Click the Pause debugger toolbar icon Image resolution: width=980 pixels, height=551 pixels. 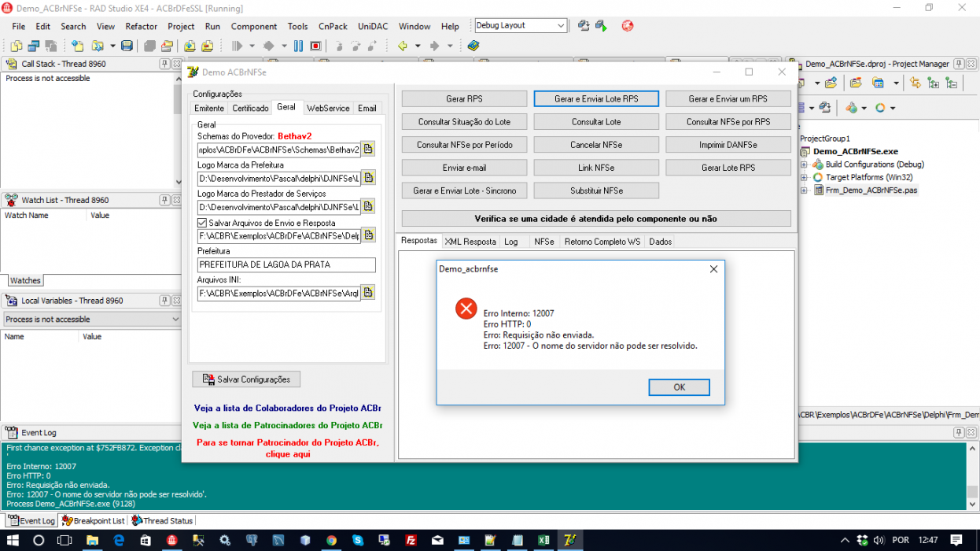point(298,46)
